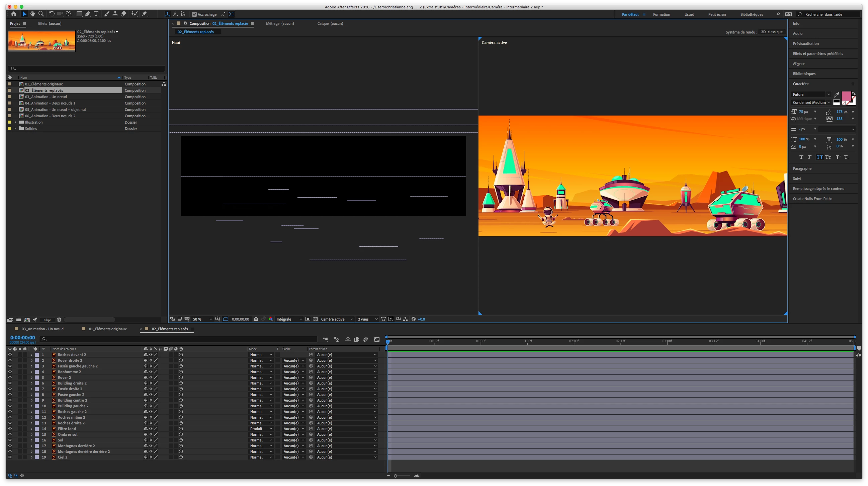Pick the Eraser tool
This screenshot has width=868, height=486.
(124, 14)
